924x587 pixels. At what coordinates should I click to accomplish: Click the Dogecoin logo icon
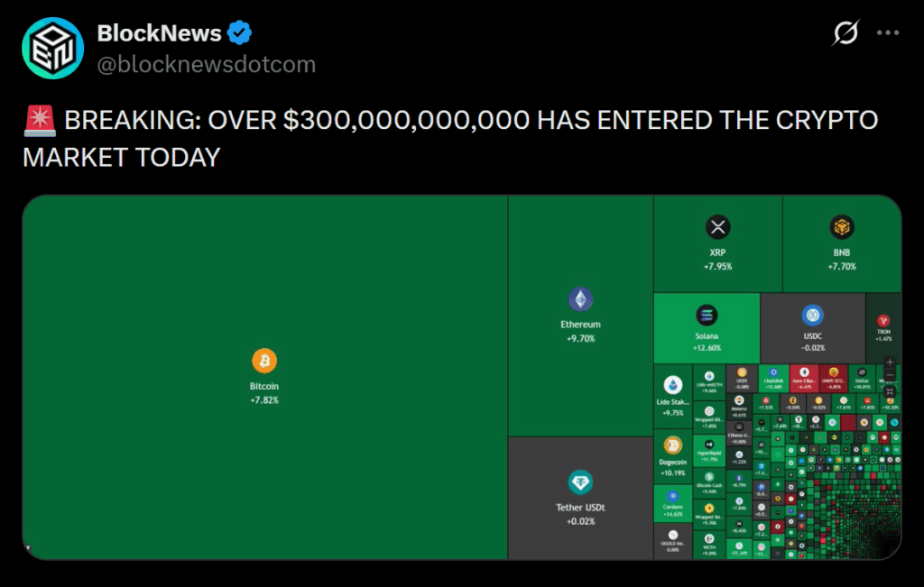click(x=672, y=445)
